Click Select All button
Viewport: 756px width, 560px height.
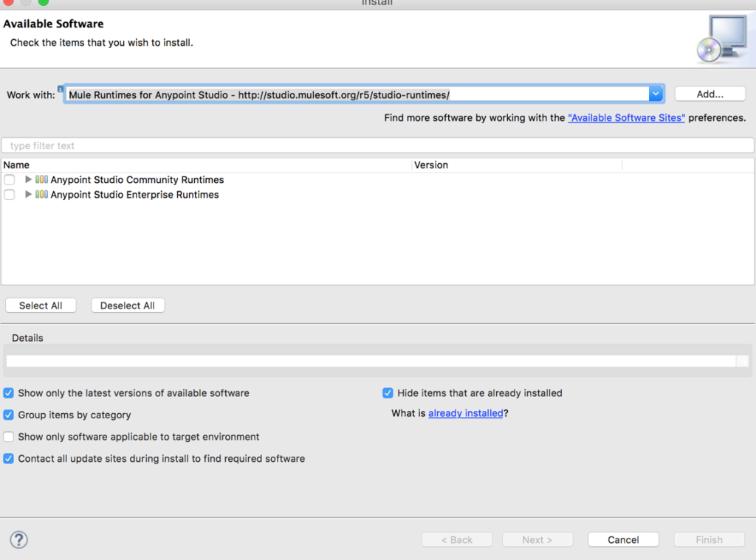pos(41,305)
